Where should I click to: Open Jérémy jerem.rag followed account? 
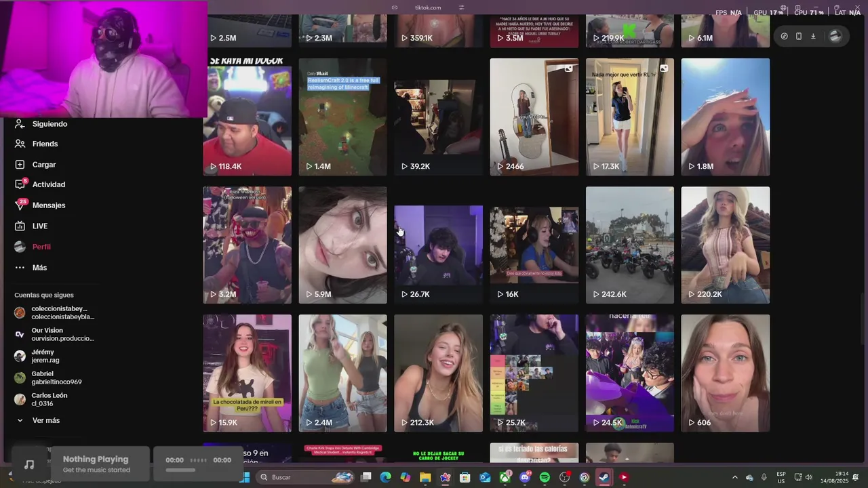(37, 356)
